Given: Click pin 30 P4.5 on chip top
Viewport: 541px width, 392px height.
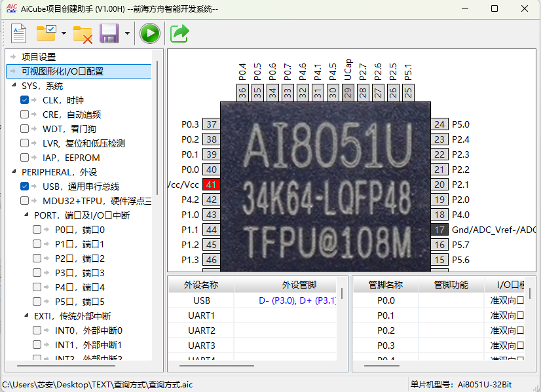Looking at the screenshot, I should [x=333, y=92].
